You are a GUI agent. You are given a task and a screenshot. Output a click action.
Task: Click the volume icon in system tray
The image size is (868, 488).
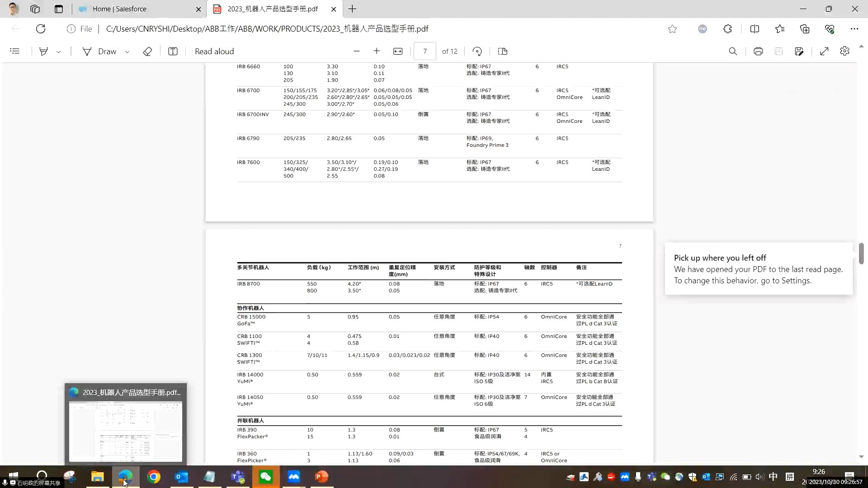[759, 477]
